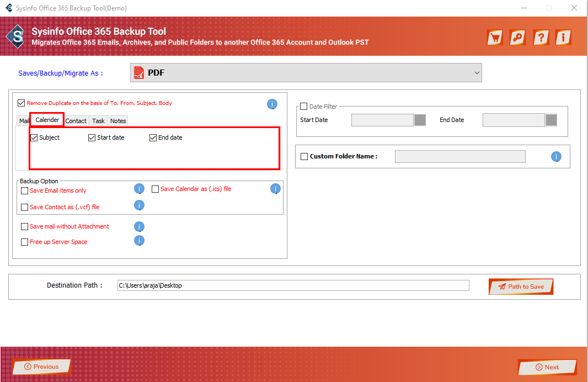The image size is (588, 382).
Task: Expand the Saves/Backup/Migrate As dropdown arrow
Action: (x=477, y=73)
